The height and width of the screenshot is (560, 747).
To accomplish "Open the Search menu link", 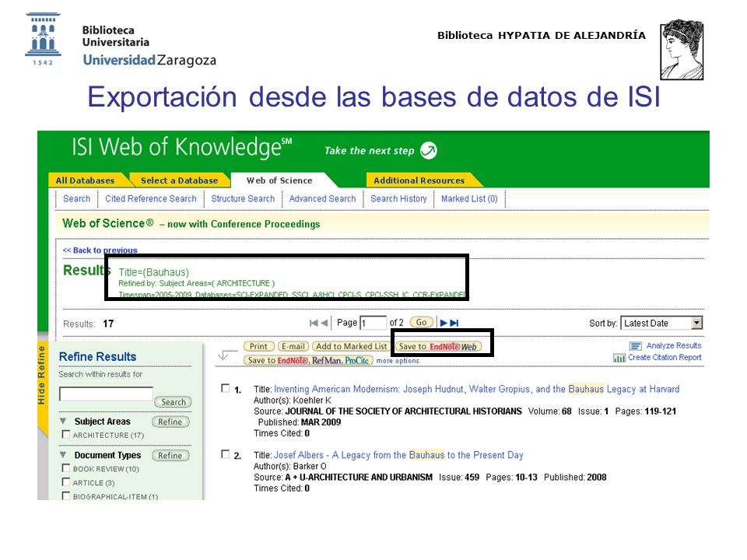I will [x=77, y=198].
